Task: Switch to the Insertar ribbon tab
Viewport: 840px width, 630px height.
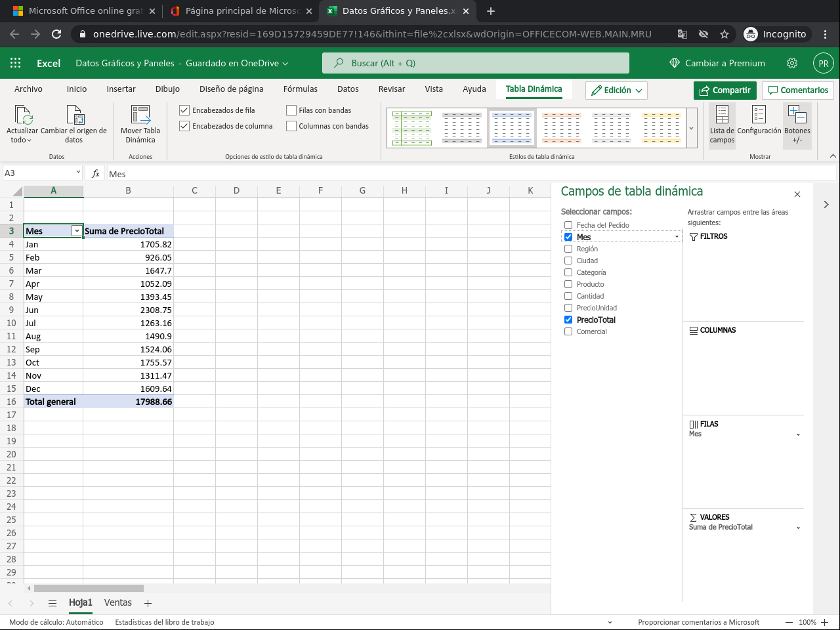Action: (121, 89)
